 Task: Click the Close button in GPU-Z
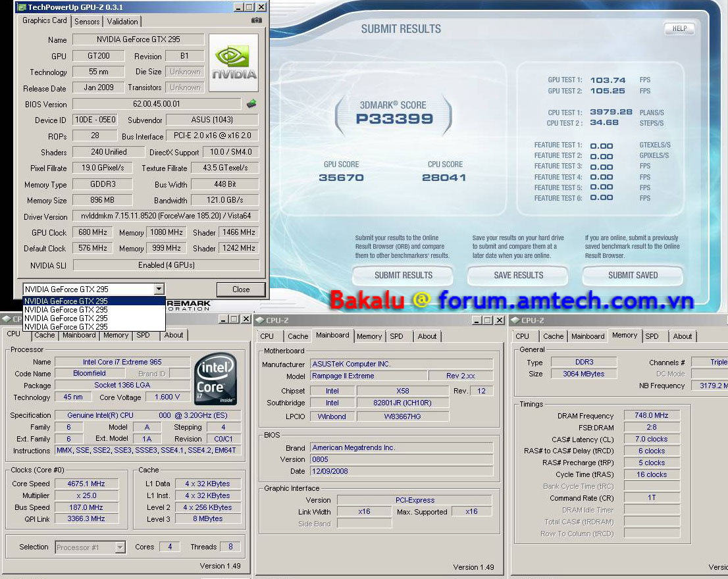coord(241,289)
